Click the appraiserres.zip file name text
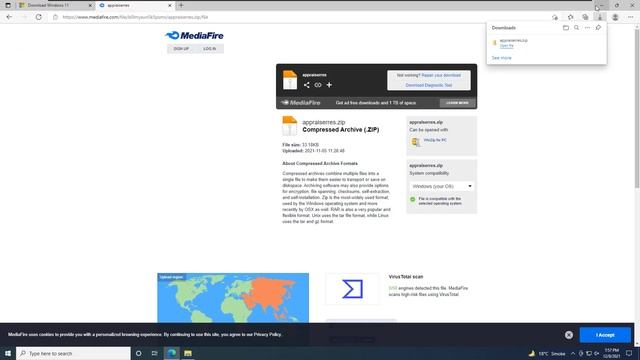The height and width of the screenshot is (360, 640). (x=324, y=122)
